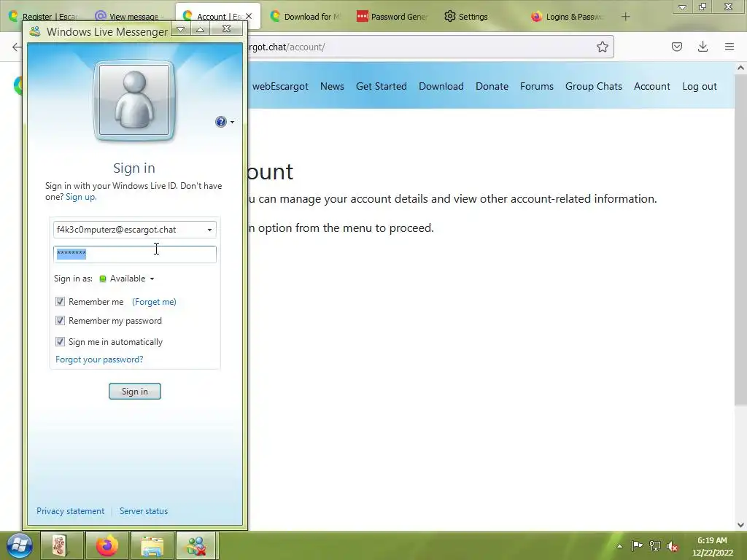Image resolution: width=747 pixels, height=560 pixels.
Task: Click the page scrollbar down arrow
Action: pos(741,525)
